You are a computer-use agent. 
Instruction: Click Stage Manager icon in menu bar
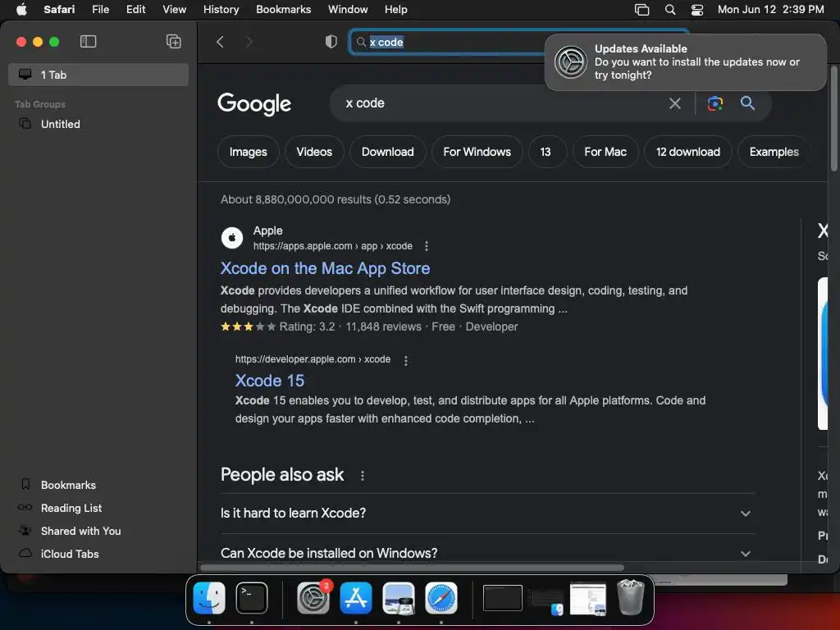point(641,10)
